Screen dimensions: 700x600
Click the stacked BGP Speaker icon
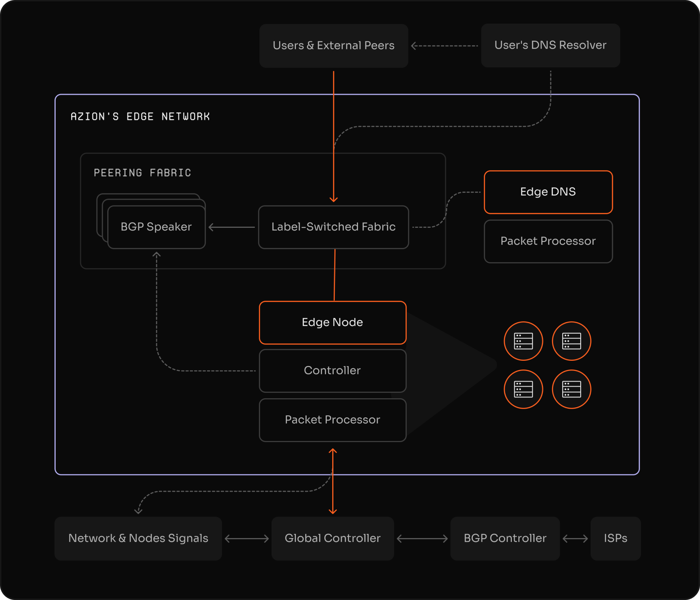click(156, 227)
